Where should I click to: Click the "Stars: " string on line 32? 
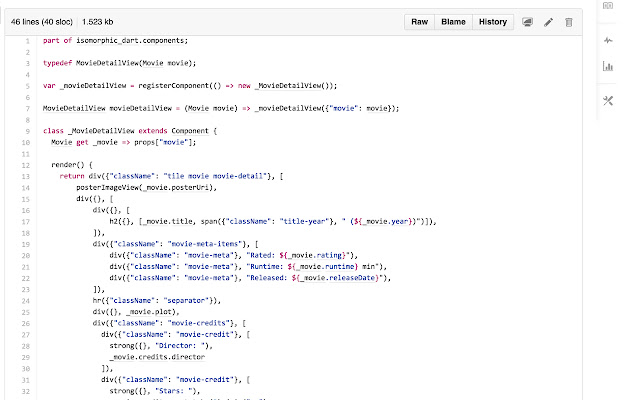tap(173, 391)
